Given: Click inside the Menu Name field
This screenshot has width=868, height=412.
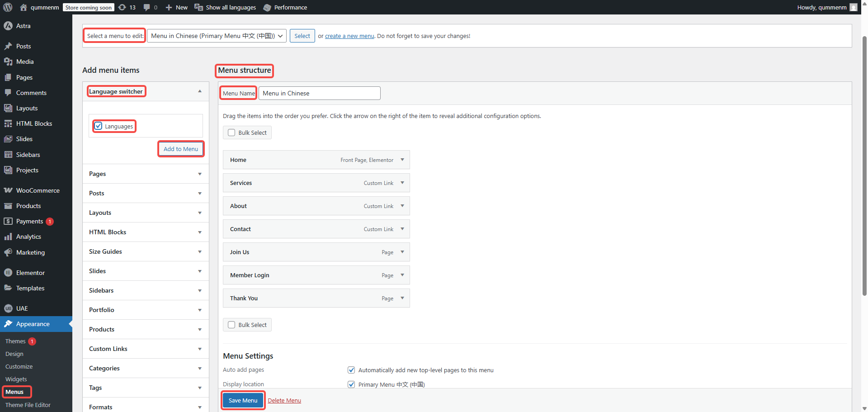Looking at the screenshot, I should click(319, 93).
